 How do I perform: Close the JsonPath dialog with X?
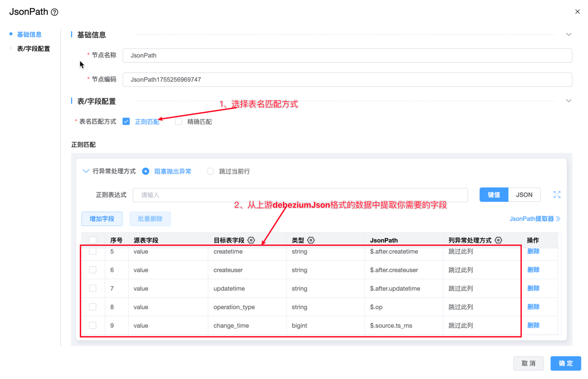tap(577, 11)
